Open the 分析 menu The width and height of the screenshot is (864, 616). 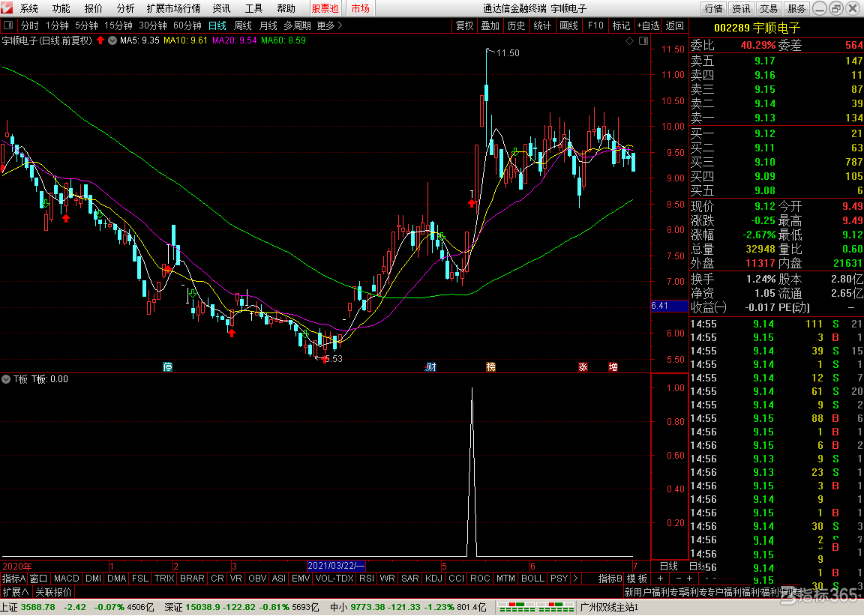pos(126,8)
